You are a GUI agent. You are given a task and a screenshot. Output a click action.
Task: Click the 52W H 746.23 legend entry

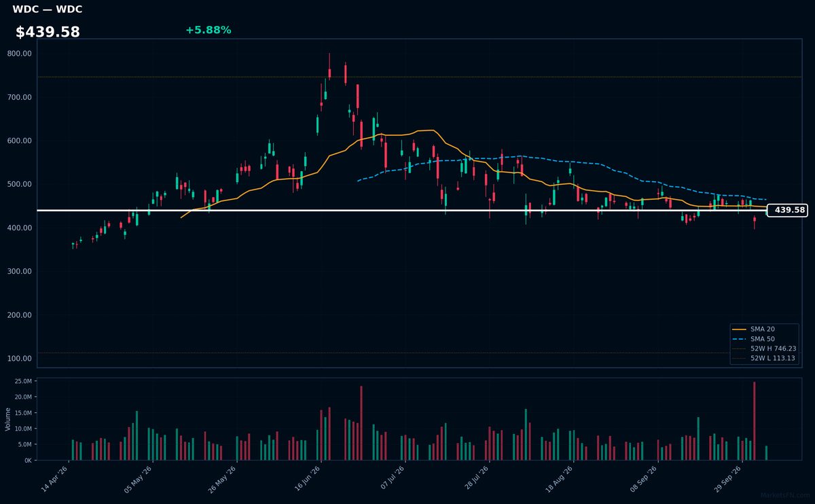[x=763, y=348]
